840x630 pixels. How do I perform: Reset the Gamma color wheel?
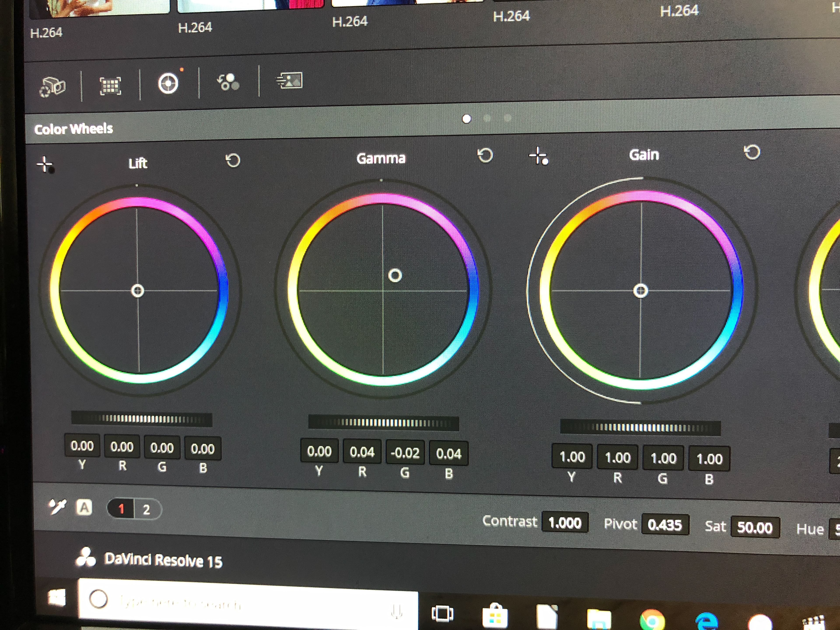pyautogui.click(x=485, y=155)
